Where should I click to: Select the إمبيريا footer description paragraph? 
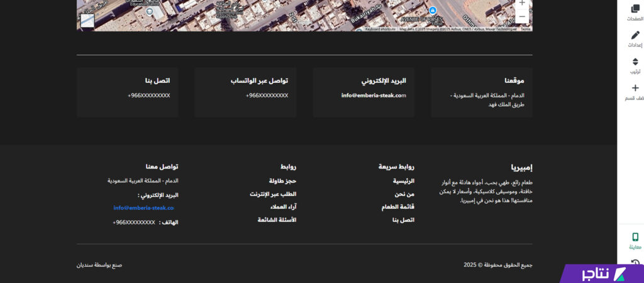pos(486,192)
